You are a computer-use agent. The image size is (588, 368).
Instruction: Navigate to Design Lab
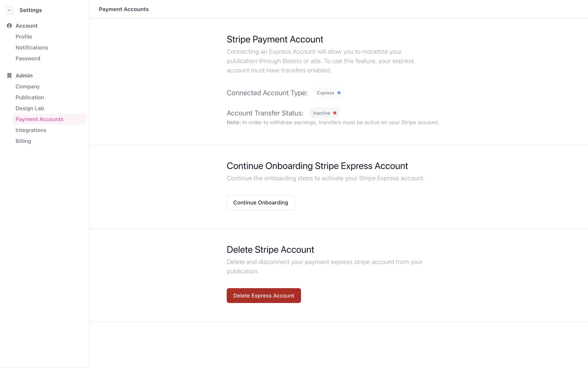coord(30,108)
